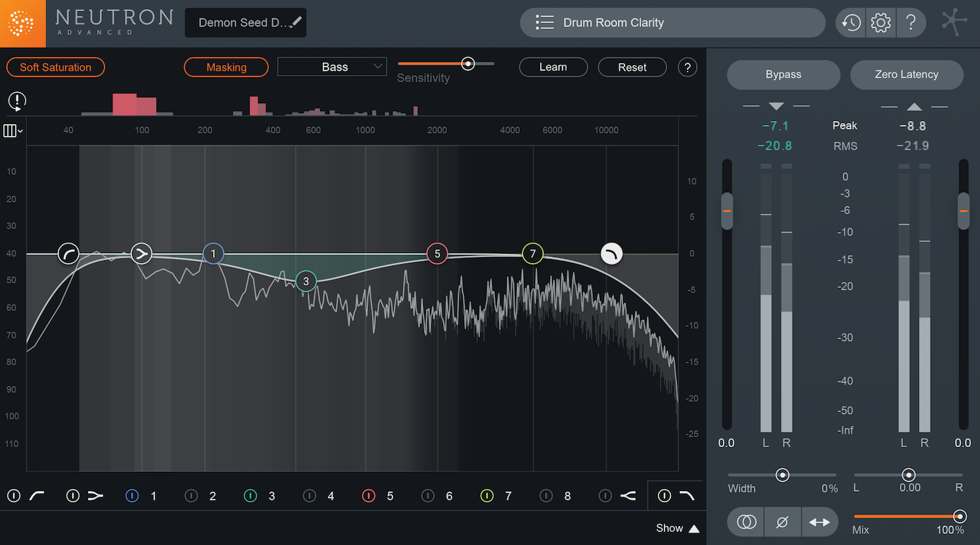Click the EQ help question mark beside Reset

point(688,67)
